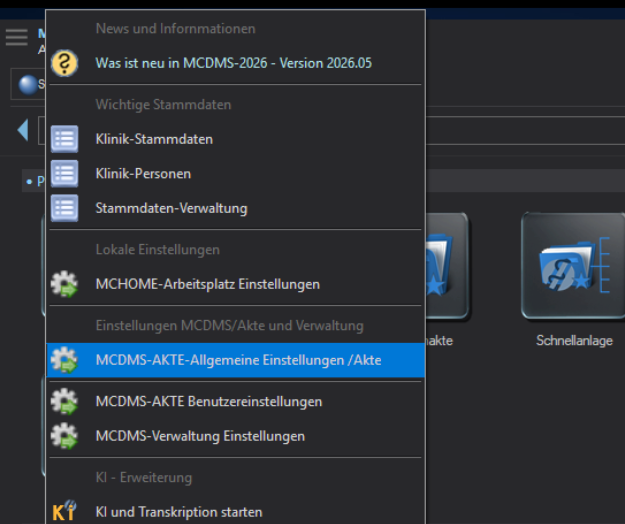This screenshot has height=524, width=625.
Task: Click the text field right of the menu
Action: click(520, 130)
